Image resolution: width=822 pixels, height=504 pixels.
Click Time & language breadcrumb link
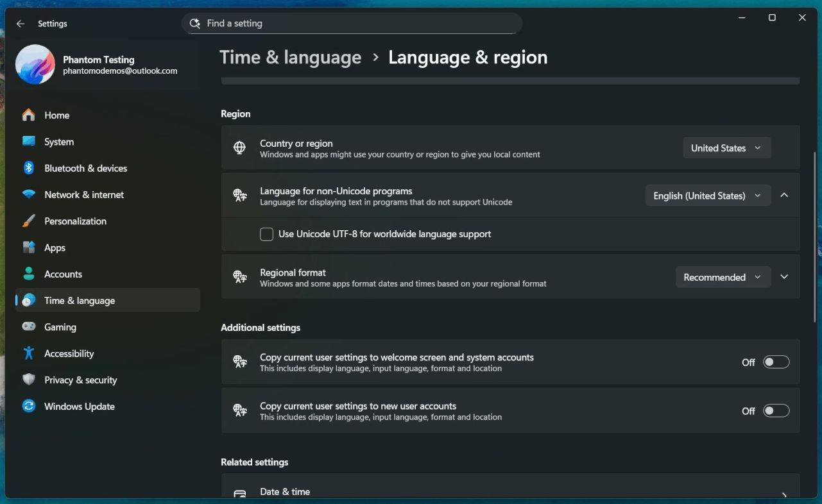click(x=291, y=57)
